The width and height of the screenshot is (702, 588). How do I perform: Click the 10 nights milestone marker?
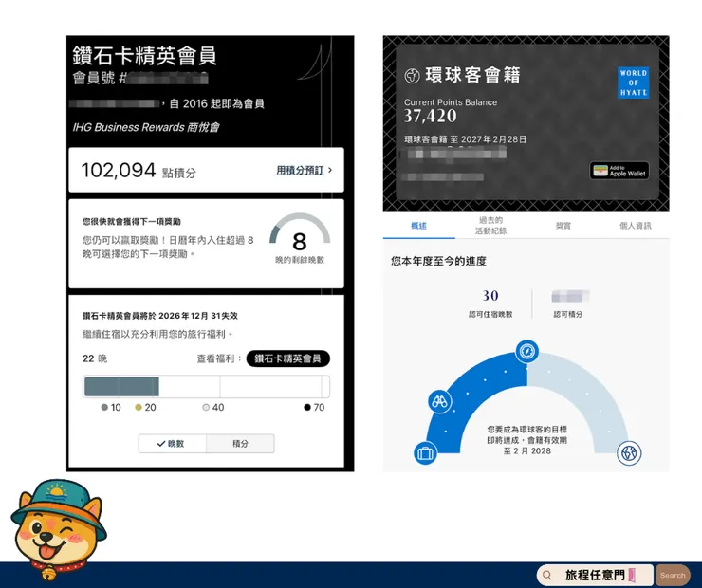coord(111,407)
